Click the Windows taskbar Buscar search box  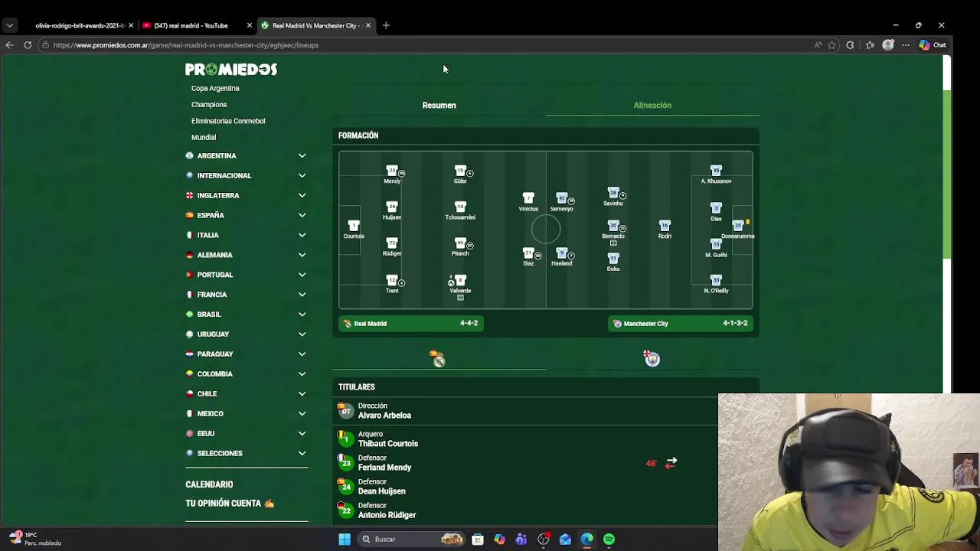[x=412, y=540]
